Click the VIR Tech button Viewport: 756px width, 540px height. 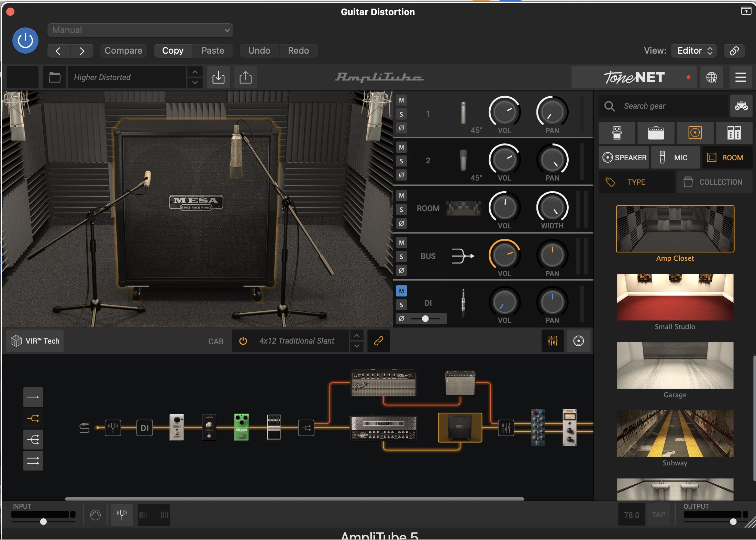click(x=35, y=341)
